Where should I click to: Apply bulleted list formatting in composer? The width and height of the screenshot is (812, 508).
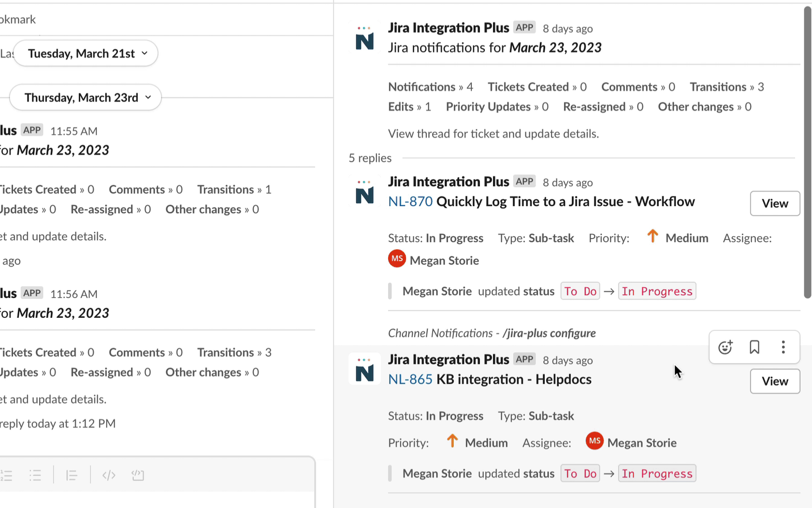[x=35, y=475]
